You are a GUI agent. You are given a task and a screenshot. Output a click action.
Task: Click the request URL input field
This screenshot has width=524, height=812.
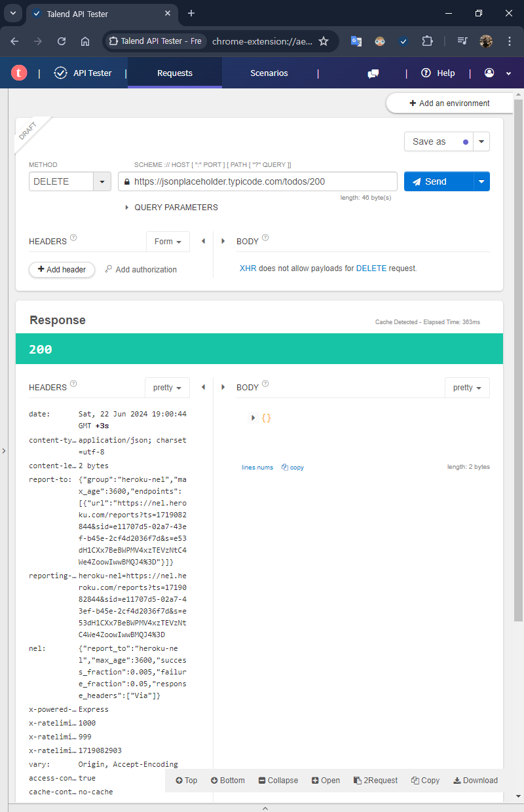(x=257, y=181)
